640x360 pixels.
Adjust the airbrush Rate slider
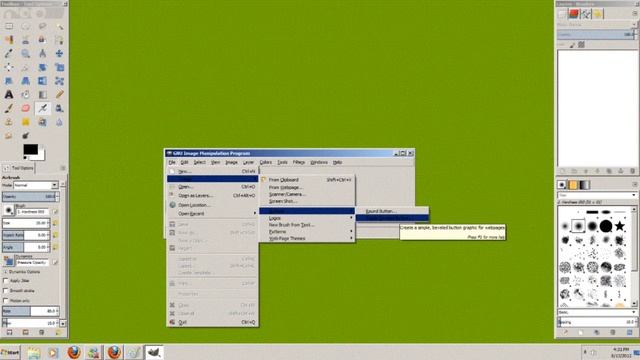click(x=31, y=311)
